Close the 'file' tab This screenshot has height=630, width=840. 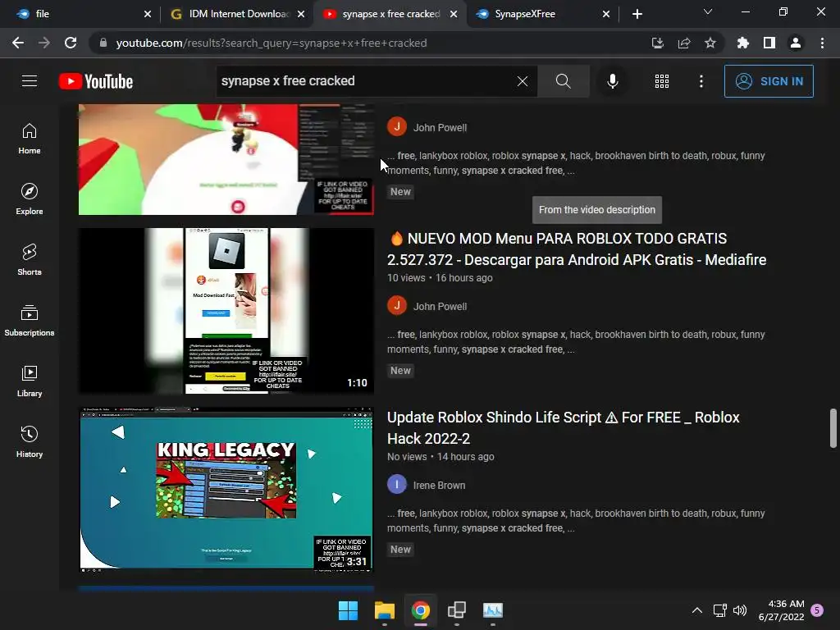tap(148, 14)
